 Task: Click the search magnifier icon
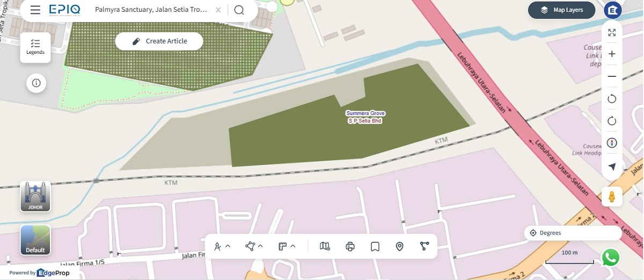[x=239, y=10]
